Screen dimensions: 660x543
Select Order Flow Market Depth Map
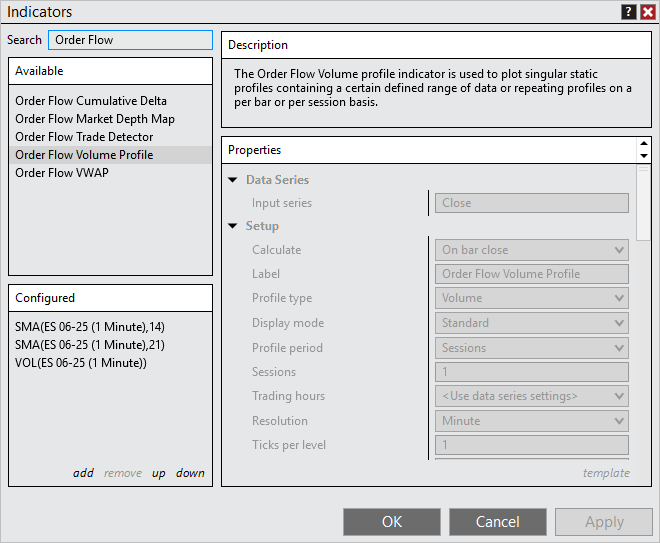95,119
